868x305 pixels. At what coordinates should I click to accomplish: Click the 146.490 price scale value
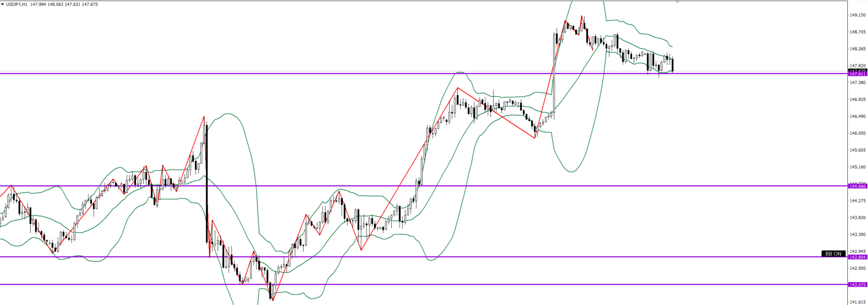pos(857,116)
